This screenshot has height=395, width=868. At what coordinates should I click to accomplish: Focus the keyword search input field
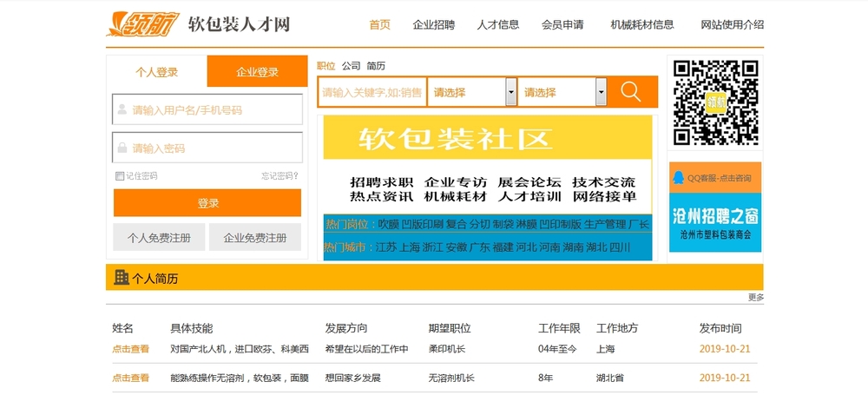click(x=372, y=92)
